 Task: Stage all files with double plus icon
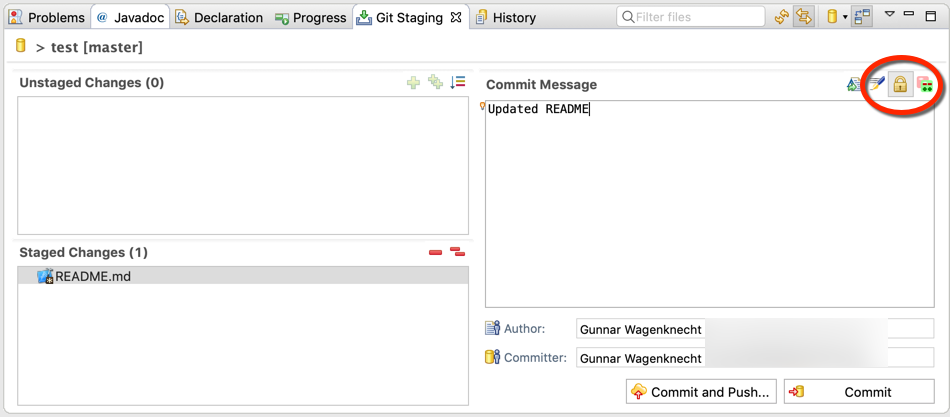click(x=436, y=82)
